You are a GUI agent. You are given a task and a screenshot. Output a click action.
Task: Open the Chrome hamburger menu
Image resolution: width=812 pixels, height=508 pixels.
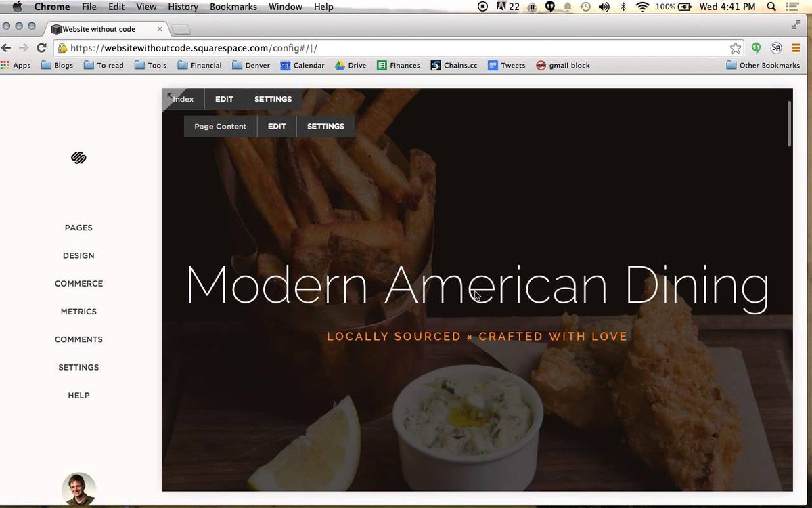[x=796, y=48]
